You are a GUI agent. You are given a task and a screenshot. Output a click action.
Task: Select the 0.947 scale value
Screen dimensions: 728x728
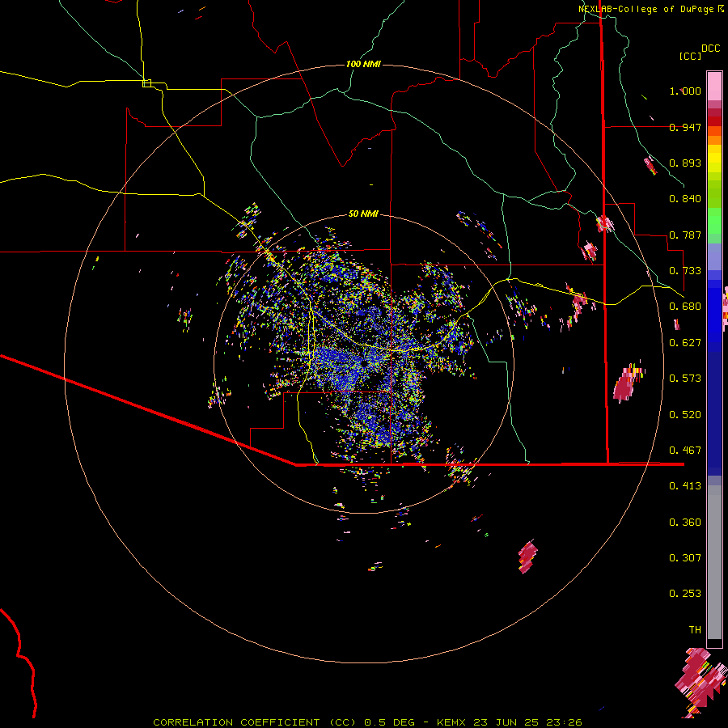click(x=685, y=127)
